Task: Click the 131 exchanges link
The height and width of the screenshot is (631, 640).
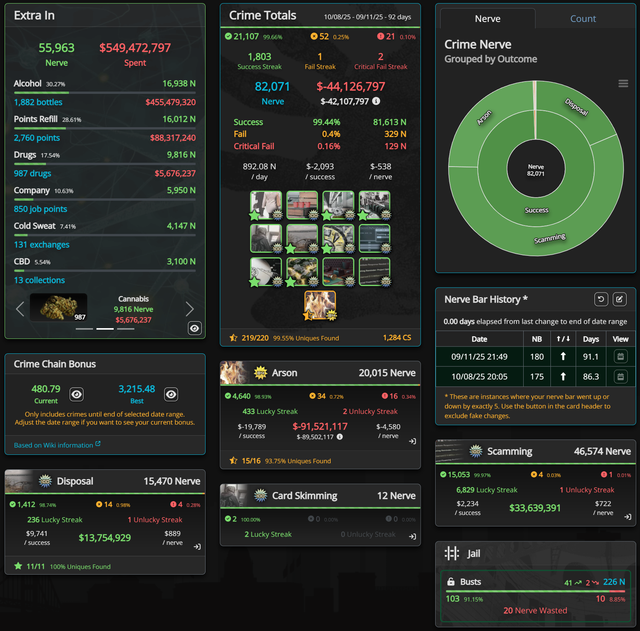Action: tap(41, 244)
